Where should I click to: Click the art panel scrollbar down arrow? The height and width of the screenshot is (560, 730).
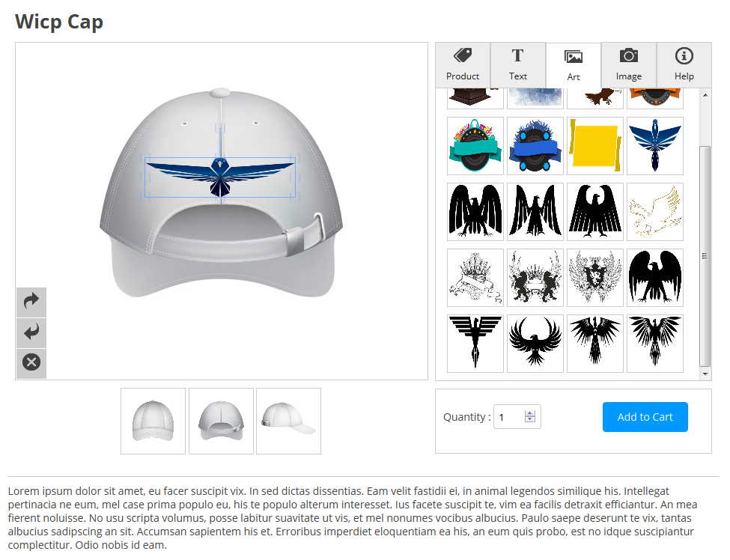coord(705,374)
